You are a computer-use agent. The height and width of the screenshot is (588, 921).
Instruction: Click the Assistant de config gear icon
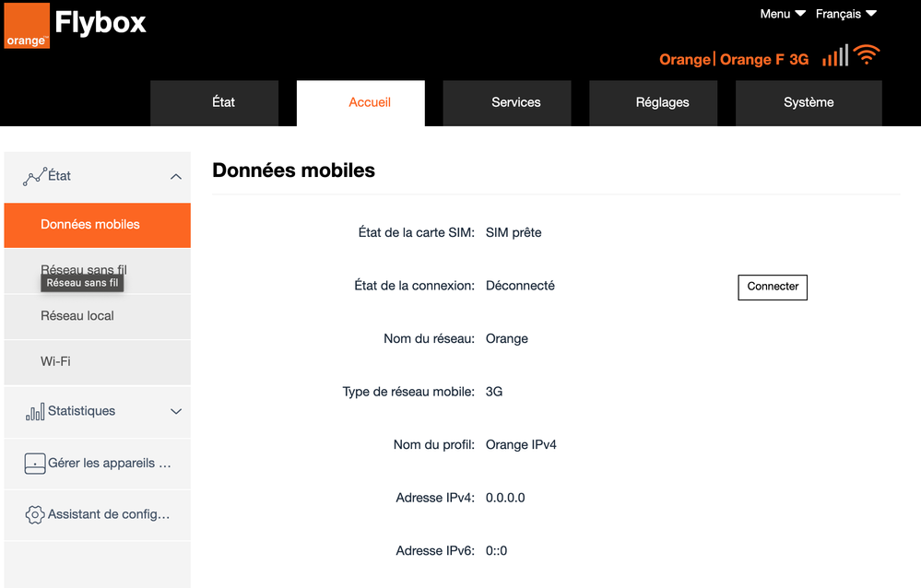[x=35, y=514]
